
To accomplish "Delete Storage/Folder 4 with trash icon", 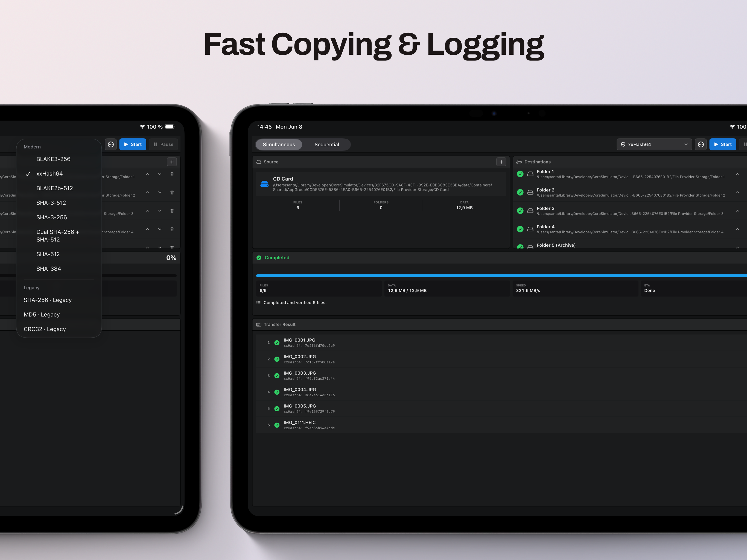I will (x=172, y=229).
